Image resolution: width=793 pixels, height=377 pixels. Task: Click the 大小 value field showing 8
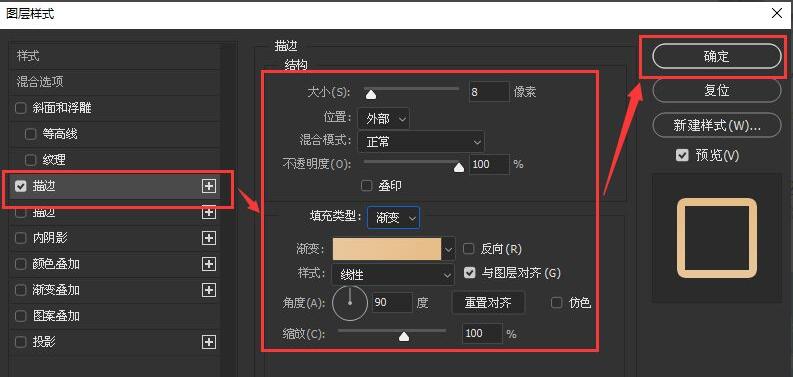pos(489,92)
